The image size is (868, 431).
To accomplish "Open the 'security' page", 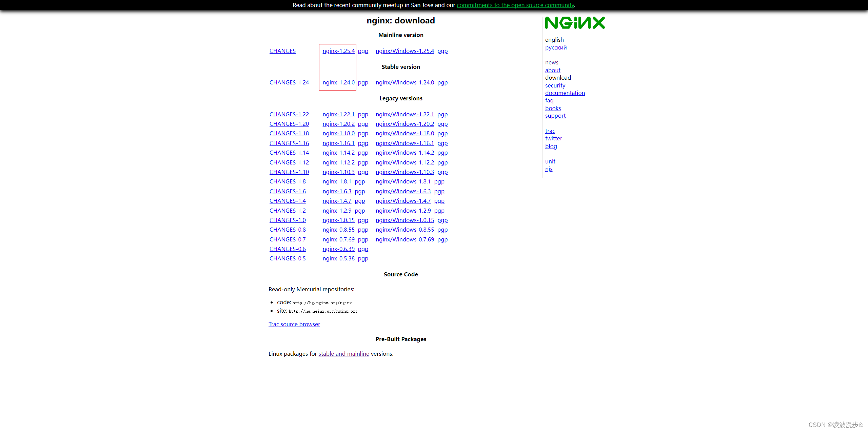I will 555,85.
